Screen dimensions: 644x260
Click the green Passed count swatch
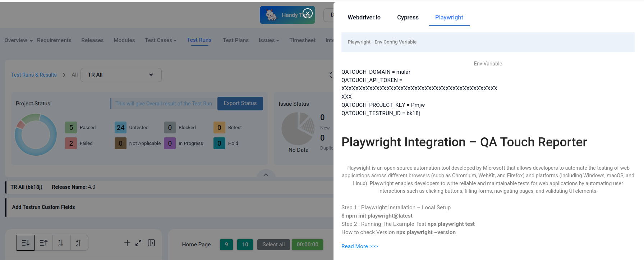point(71,127)
